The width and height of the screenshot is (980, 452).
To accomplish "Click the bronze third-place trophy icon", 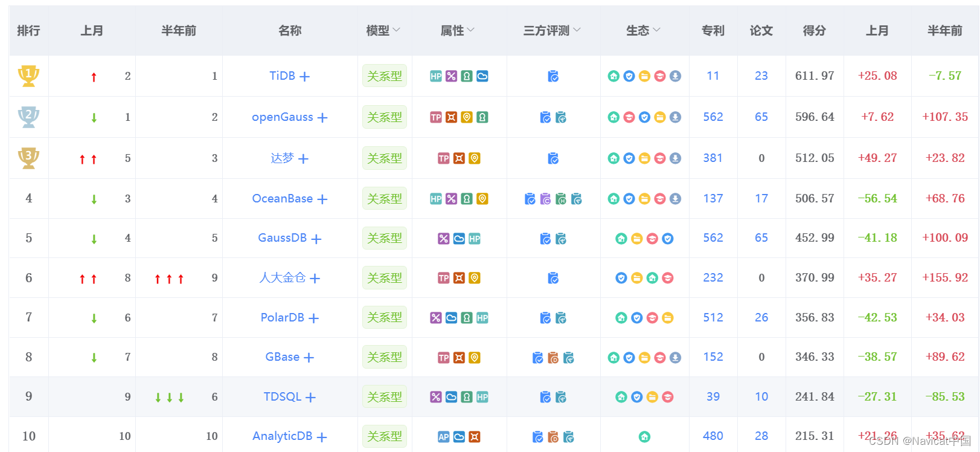I will tap(28, 158).
